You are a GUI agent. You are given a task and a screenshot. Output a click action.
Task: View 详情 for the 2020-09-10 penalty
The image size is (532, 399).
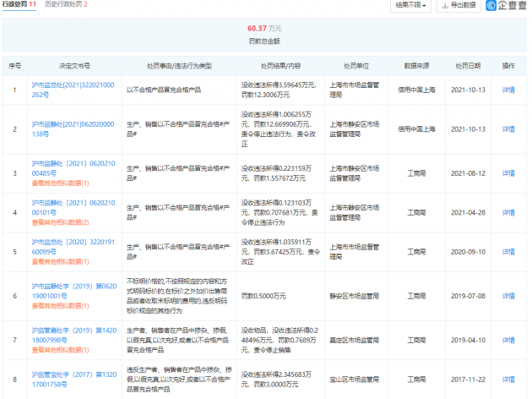(x=508, y=252)
